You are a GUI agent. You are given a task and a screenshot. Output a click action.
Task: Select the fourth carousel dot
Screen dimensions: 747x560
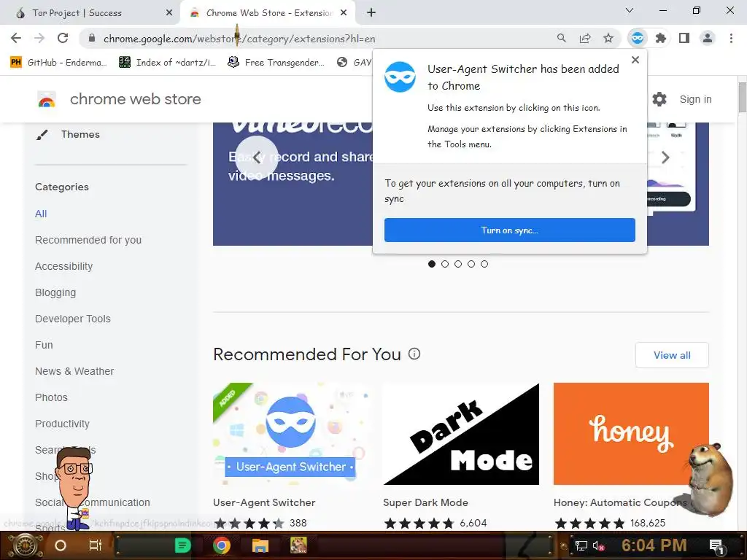click(471, 264)
